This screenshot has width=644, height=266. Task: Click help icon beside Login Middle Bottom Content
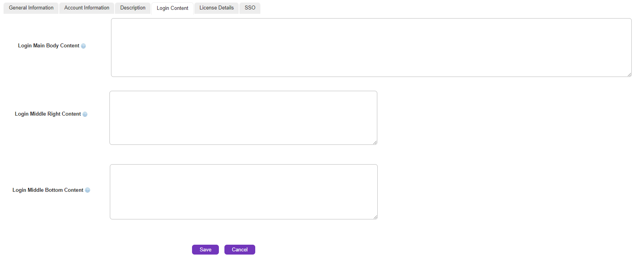pyautogui.click(x=88, y=190)
